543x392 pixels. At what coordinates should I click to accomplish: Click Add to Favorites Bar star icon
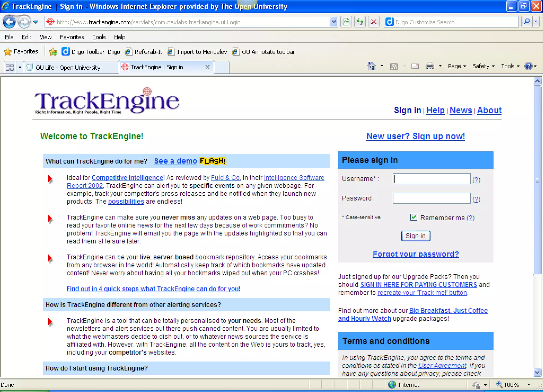(53, 52)
